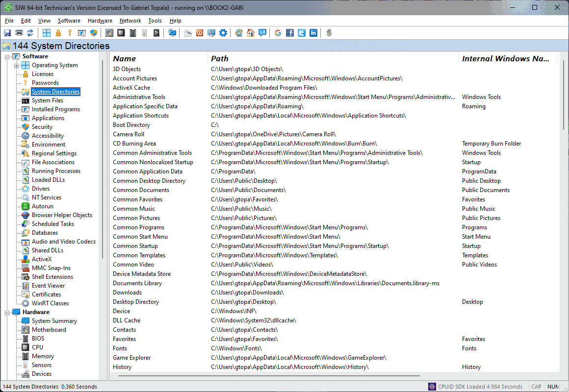Click the home icon on the toolbar
The image size is (569, 392).
pos(250,33)
